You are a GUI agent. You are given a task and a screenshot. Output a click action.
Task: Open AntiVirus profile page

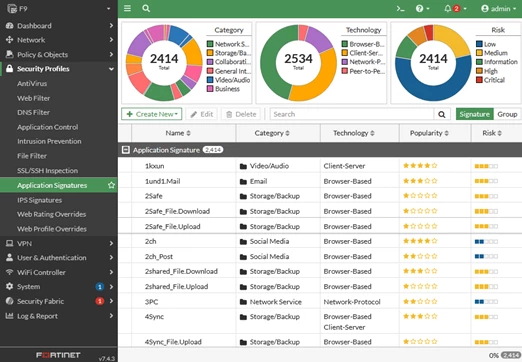32,83
